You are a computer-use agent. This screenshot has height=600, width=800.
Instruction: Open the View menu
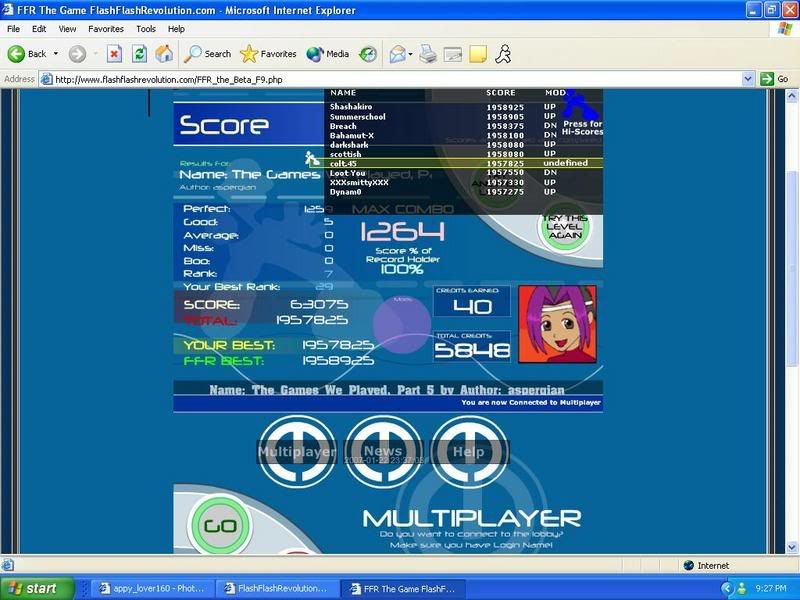pos(67,29)
